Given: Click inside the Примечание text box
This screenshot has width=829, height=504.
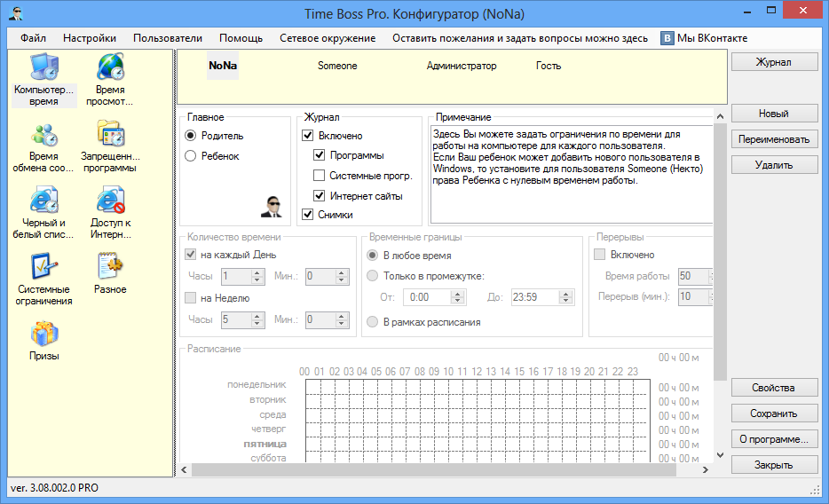Looking at the screenshot, I should coord(572,174).
